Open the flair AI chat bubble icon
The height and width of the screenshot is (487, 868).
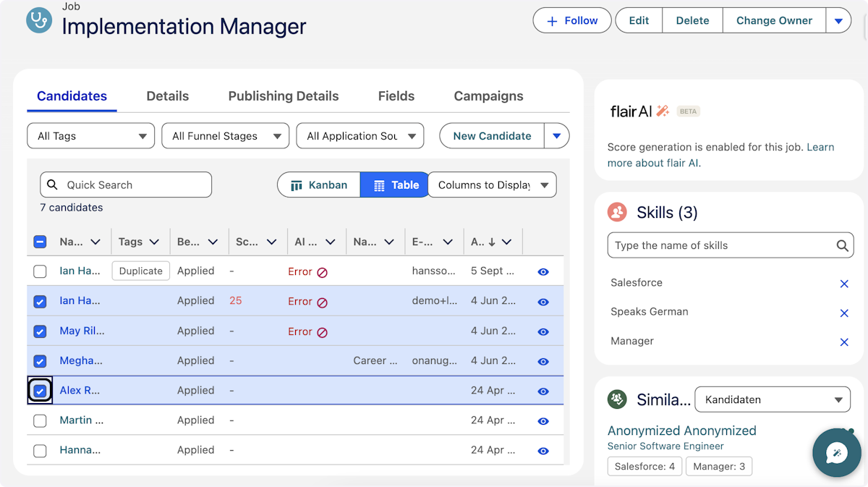(x=836, y=453)
